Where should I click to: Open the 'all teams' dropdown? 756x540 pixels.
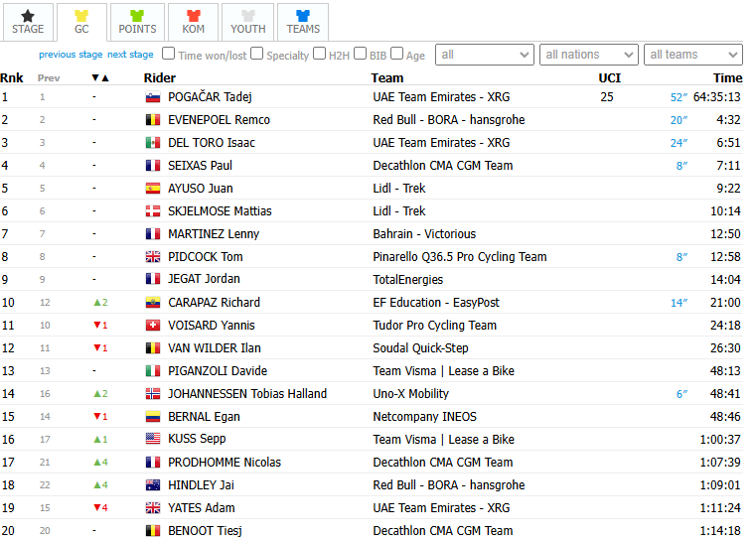693,55
